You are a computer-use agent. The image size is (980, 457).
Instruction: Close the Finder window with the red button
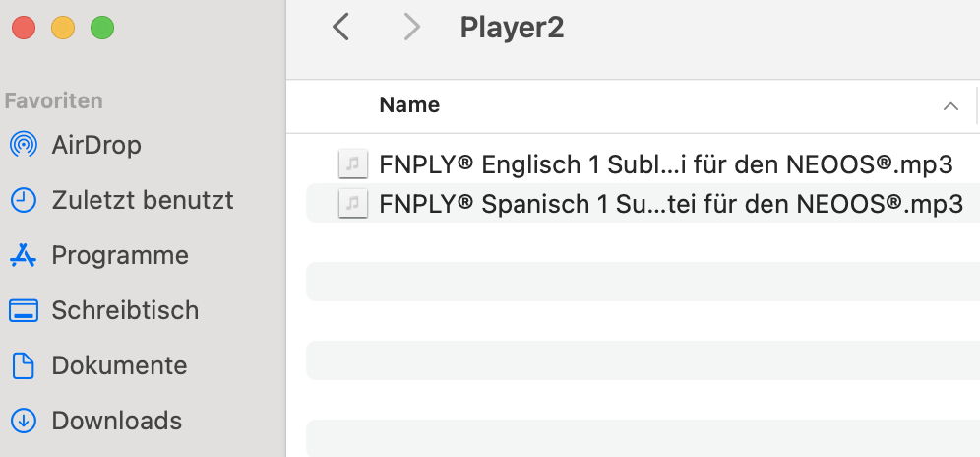pos(24,28)
